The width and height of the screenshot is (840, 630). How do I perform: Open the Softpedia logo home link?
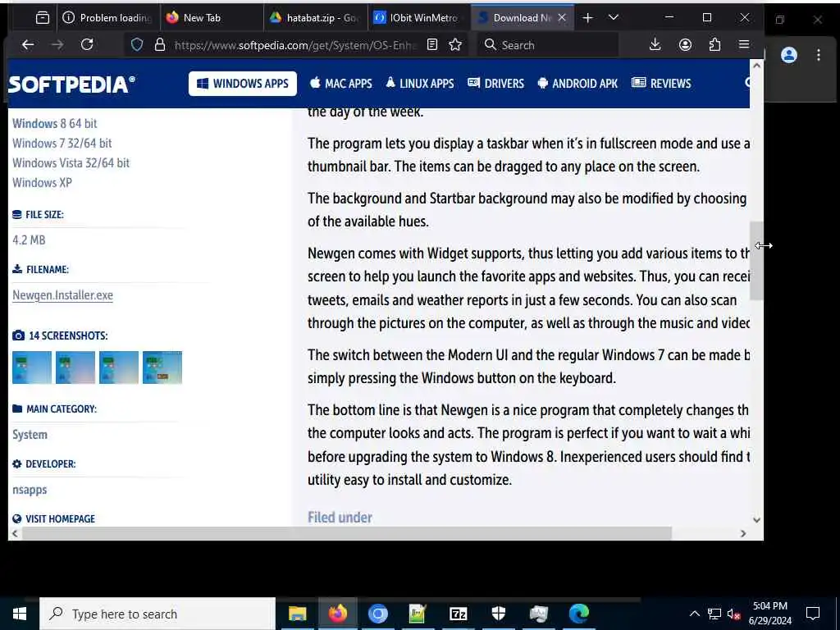click(72, 84)
